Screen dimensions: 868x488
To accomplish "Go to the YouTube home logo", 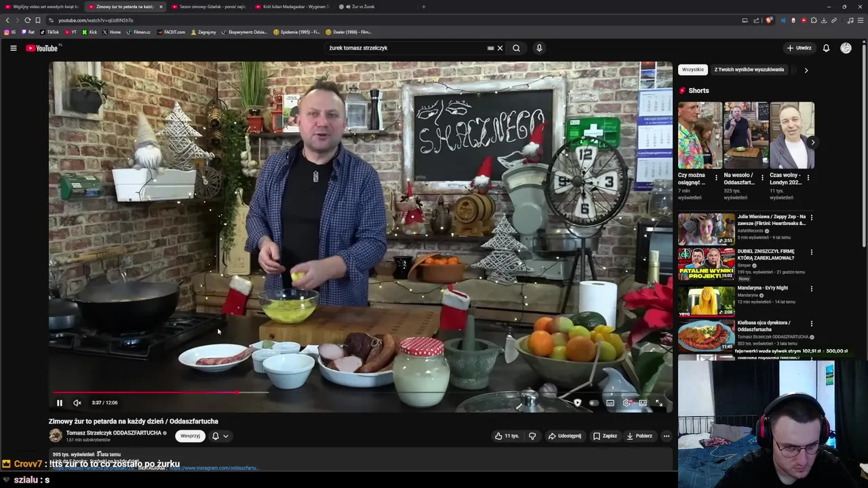I will click(43, 48).
